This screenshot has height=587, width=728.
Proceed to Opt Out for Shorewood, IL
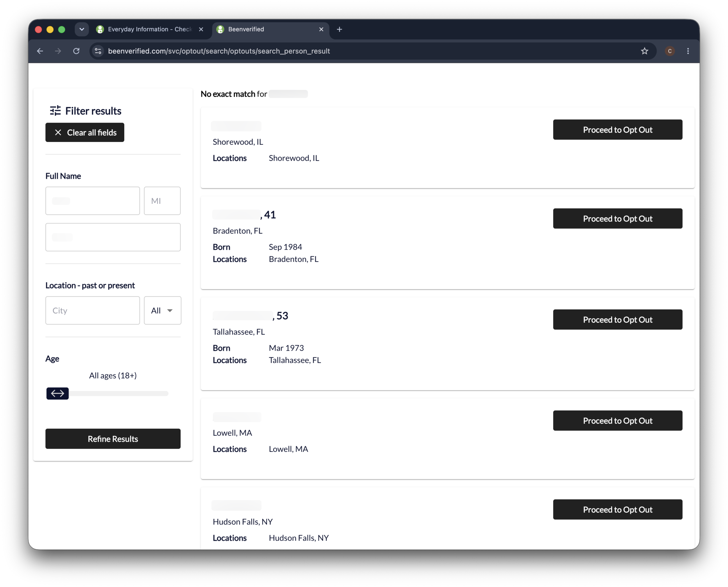click(617, 129)
